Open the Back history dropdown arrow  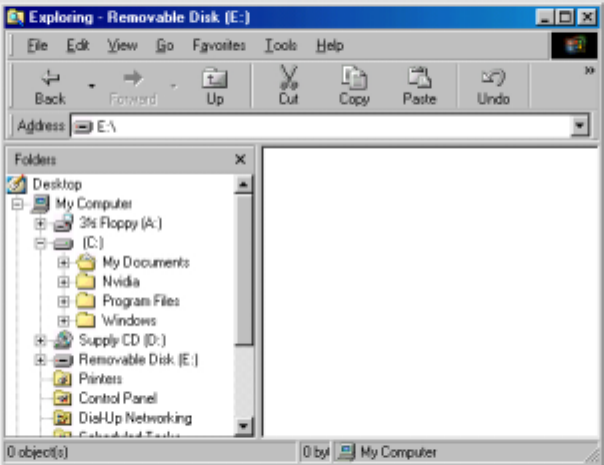tap(92, 86)
